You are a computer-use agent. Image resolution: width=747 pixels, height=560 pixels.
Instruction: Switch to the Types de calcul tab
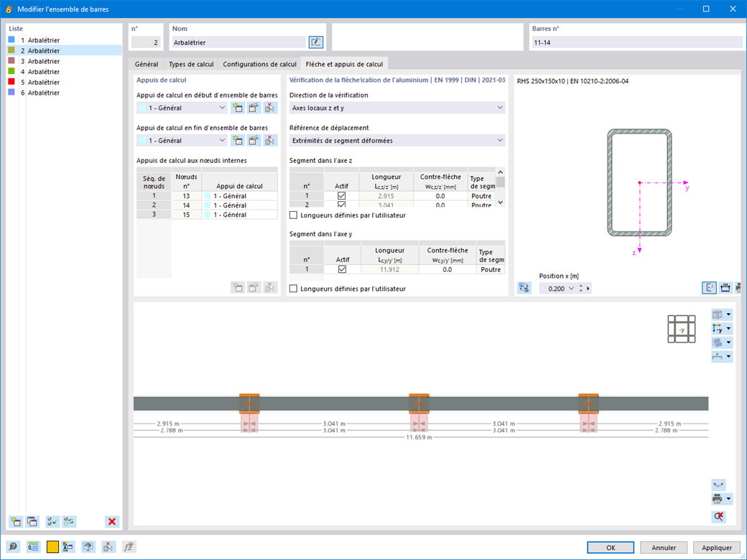192,64
